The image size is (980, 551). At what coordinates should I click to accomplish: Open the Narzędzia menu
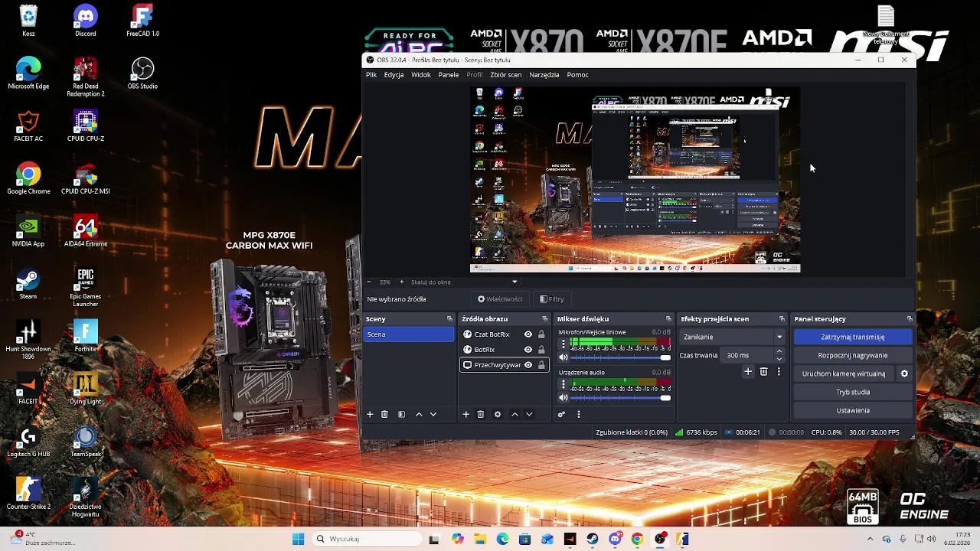tap(544, 75)
